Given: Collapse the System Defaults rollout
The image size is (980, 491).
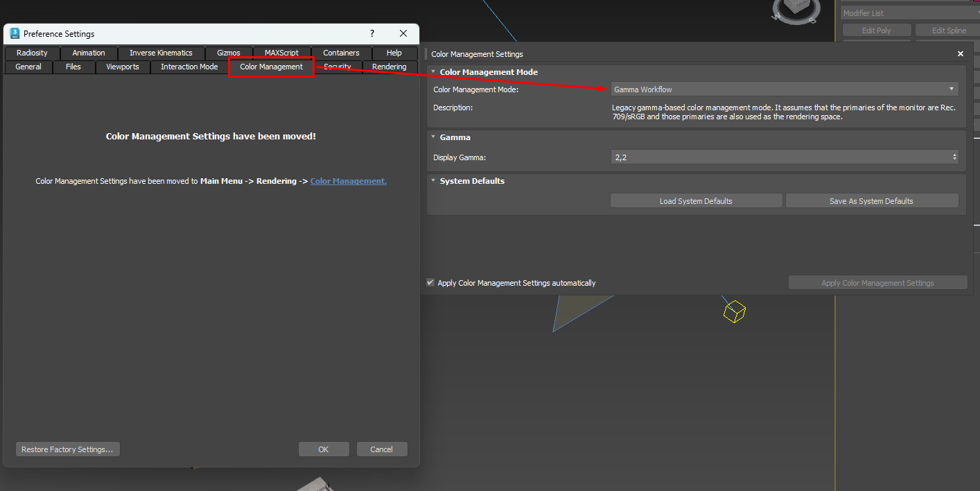Looking at the screenshot, I should (x=433, y=181).
